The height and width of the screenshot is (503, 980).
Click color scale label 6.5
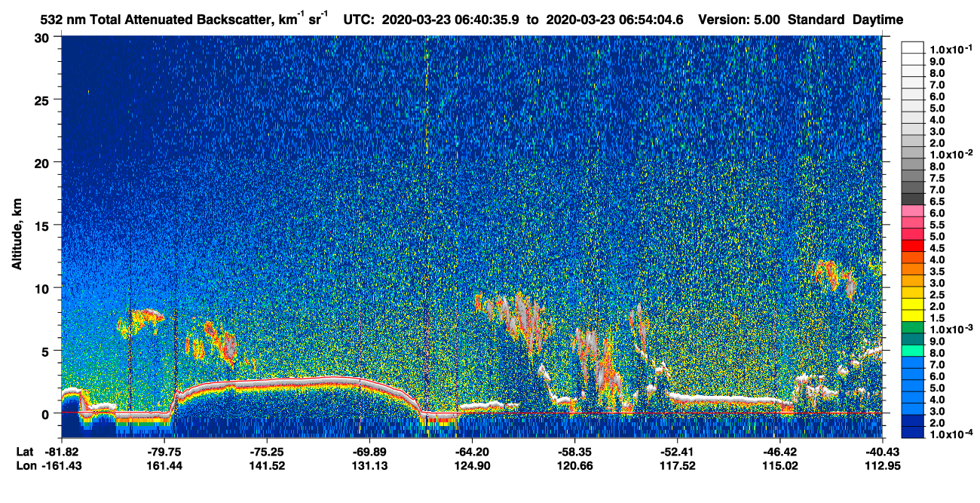(x=937, y=201)
